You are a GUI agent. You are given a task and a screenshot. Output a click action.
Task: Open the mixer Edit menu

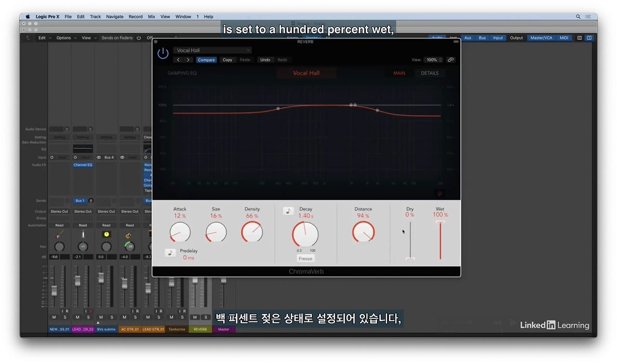[44, 38]
